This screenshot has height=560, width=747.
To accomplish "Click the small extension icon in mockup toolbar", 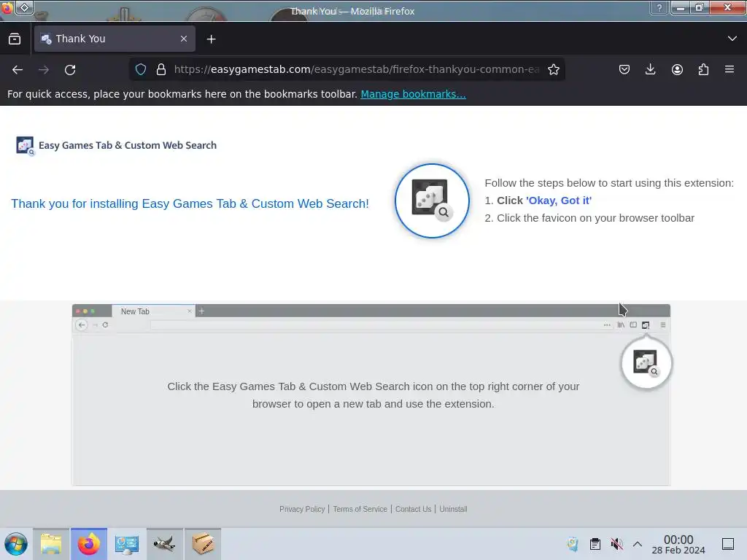I will click(x=646, y=325).
